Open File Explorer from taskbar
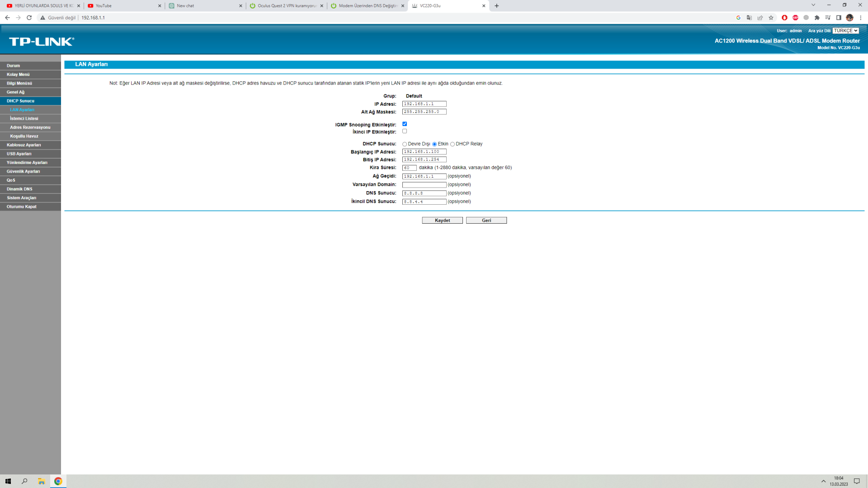868x488 pixels. [41, 481]
